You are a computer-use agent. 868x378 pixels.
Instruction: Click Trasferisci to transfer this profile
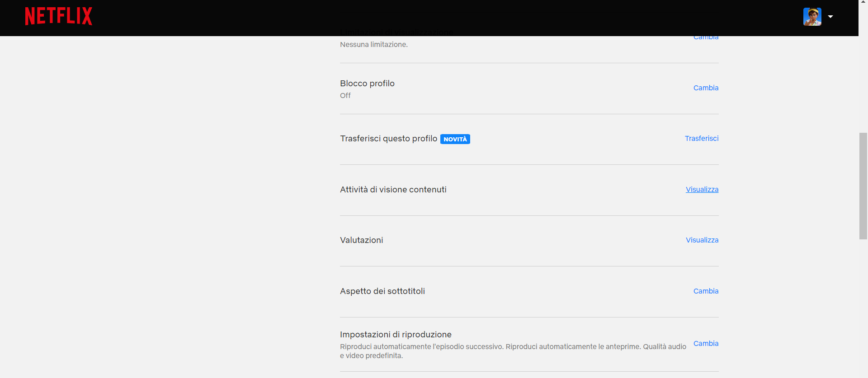tap(702, 138)
